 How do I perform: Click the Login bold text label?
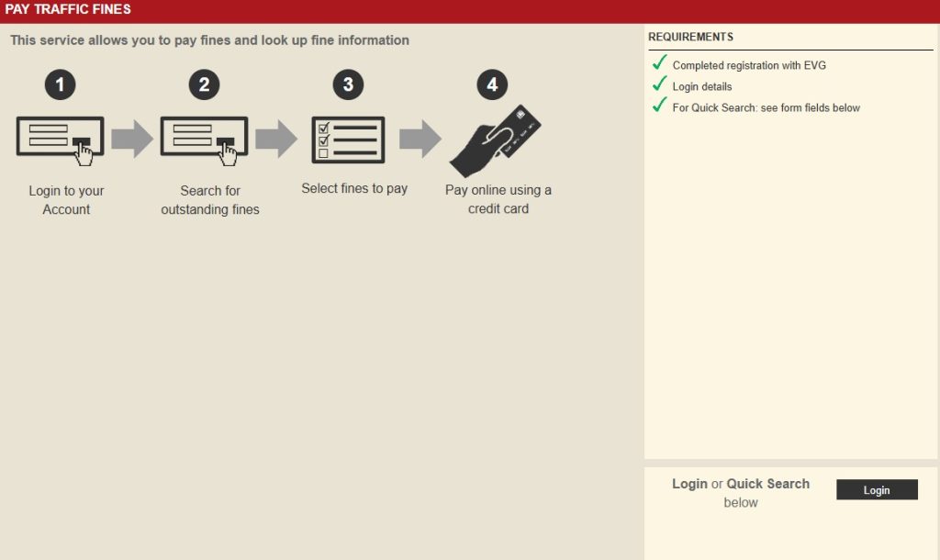click(690, 484)
